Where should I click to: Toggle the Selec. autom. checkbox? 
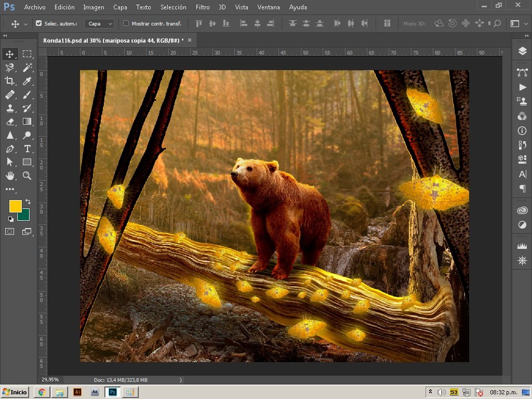38,23
